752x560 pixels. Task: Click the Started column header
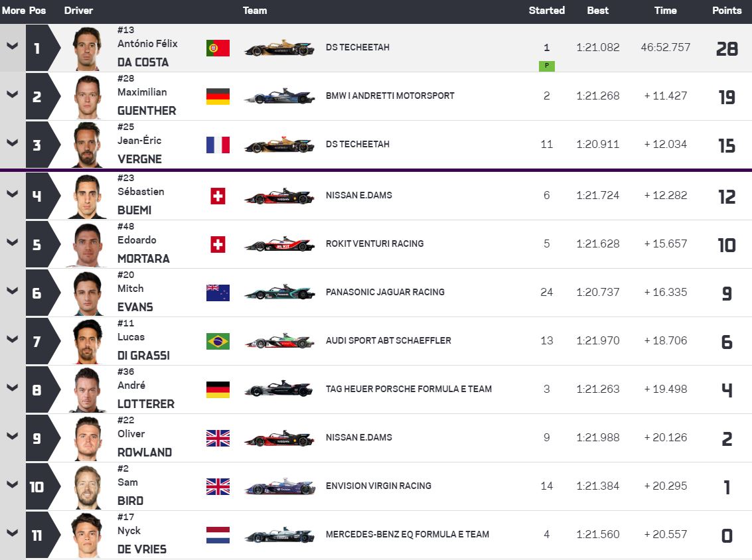(x=546, y=11)
